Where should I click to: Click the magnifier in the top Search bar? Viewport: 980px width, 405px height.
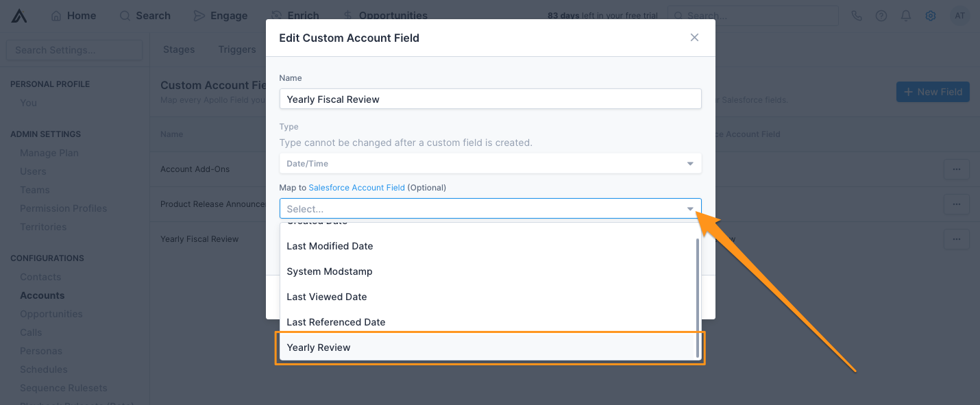678,15
